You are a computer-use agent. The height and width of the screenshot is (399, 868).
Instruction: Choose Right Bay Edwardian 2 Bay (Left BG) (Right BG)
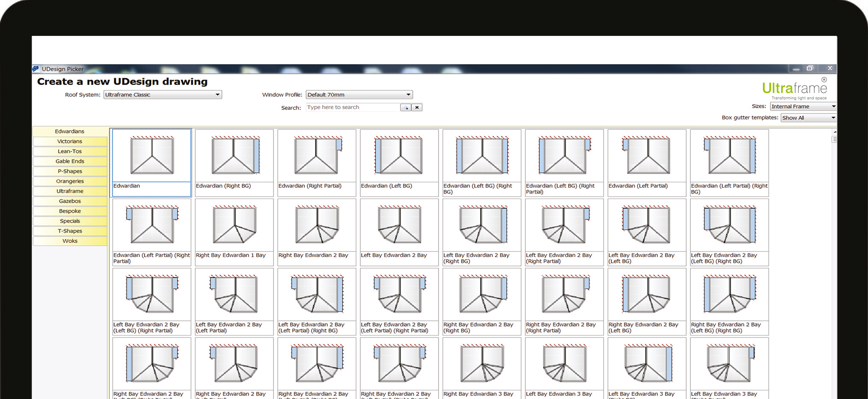pyautogui.click(x=730, y=302)
